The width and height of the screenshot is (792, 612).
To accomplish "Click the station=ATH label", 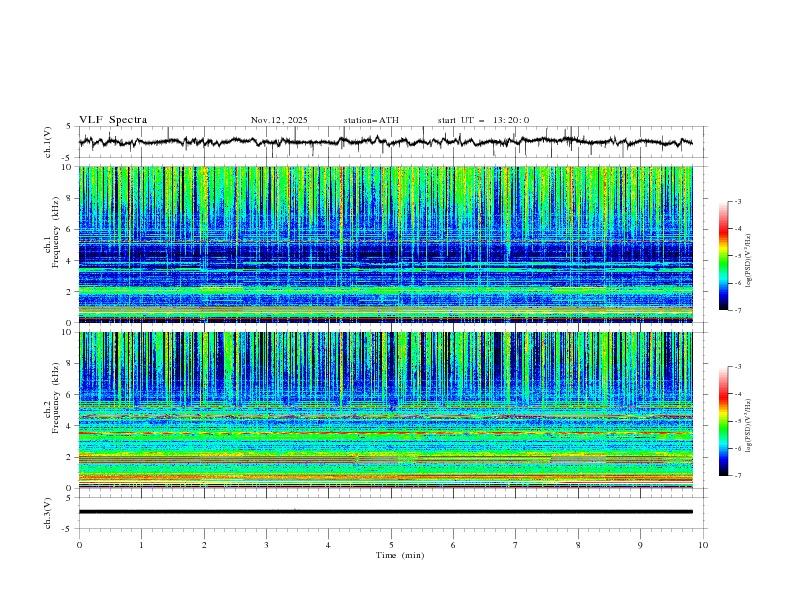I will 371,120.
